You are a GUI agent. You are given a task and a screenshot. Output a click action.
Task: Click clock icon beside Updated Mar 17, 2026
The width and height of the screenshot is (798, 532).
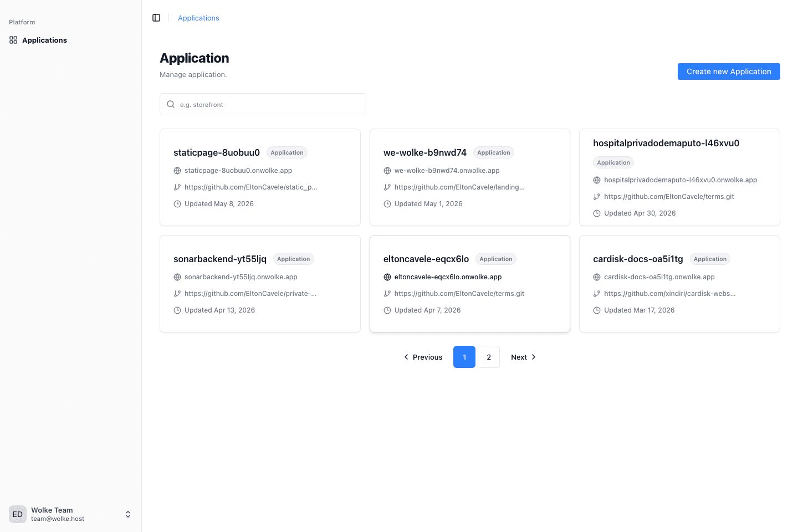(597, 310)
